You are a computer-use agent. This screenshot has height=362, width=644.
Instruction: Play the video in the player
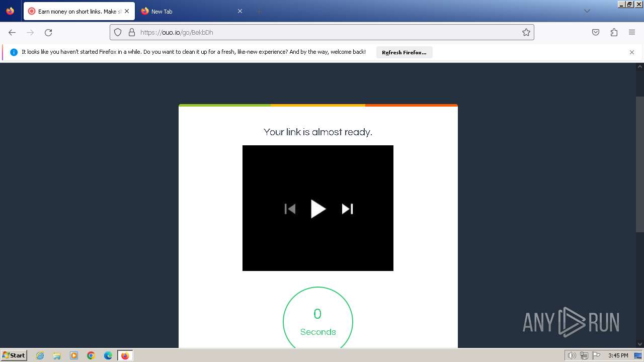(x=318, y=209)
